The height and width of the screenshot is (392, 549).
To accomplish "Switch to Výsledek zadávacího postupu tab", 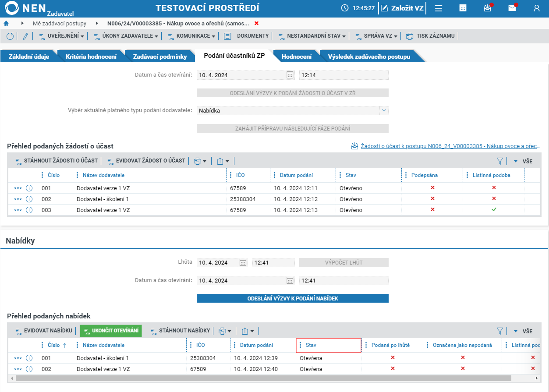I will point(369,57).
